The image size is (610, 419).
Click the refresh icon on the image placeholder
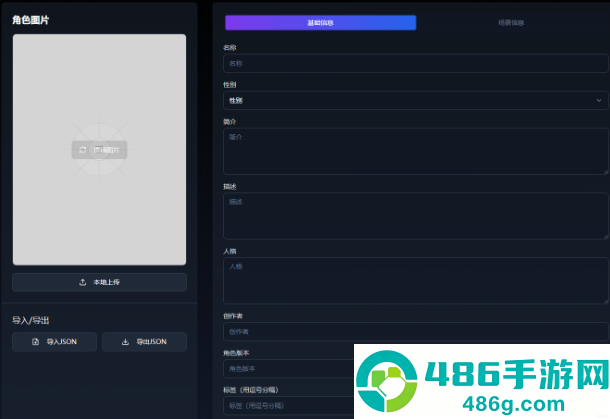tap(82, 150)
